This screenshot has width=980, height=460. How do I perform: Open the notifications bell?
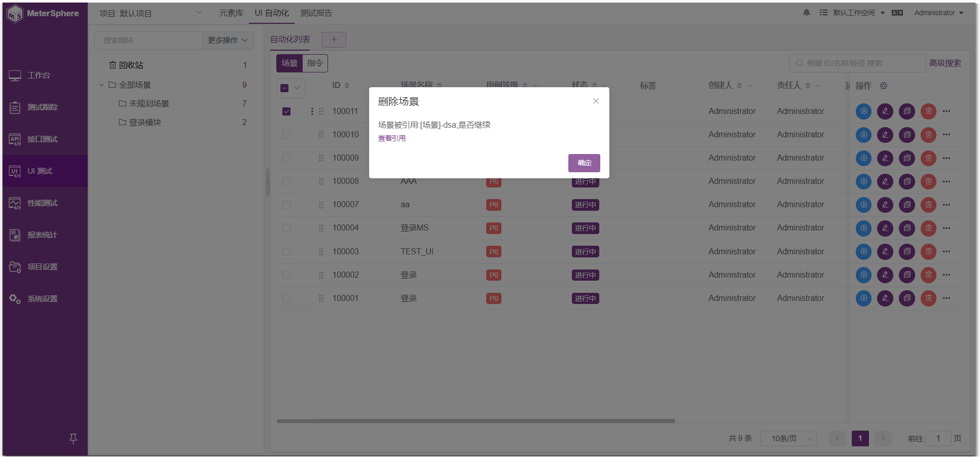click(806, 13)
